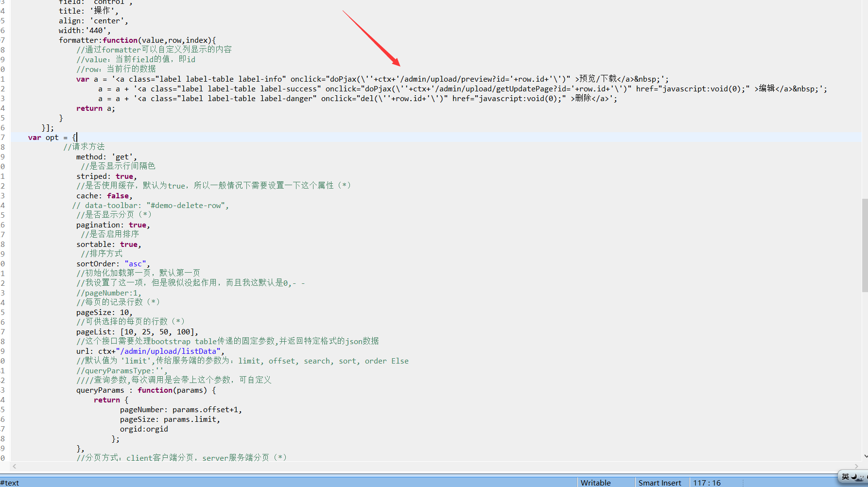Click vertical scrollbar down arrow
868x487 pixels.
coord(865,456)
